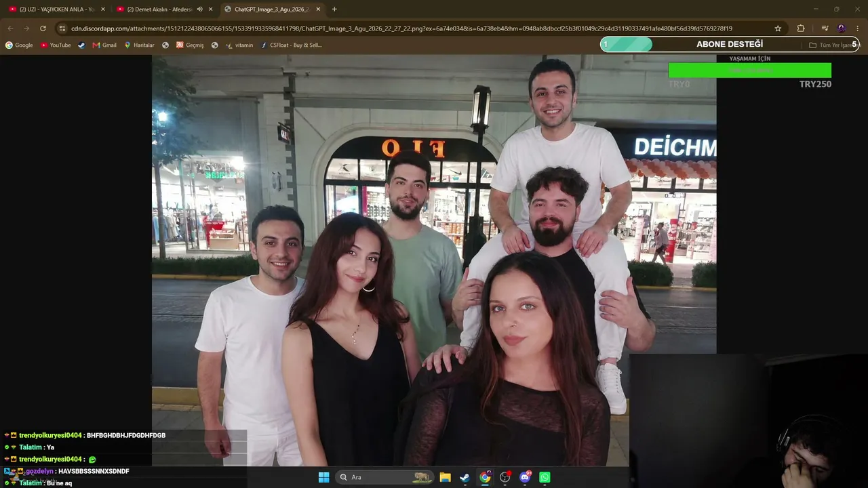Switch to the UZI - YAŞIYOKEN ANLA tab
The width and height of the screenshot is (868, 488).
click(x=56, y=9)
